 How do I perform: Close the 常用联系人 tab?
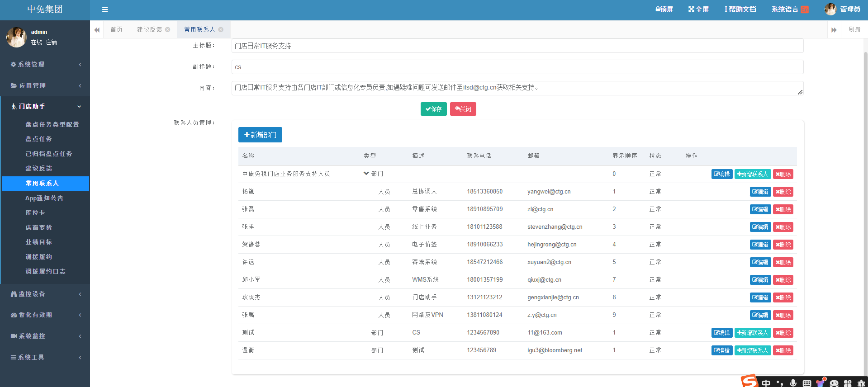pos(221,30)
